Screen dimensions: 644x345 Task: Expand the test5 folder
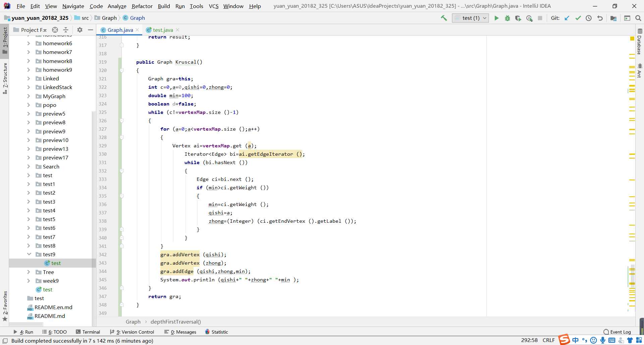point(29,219)
